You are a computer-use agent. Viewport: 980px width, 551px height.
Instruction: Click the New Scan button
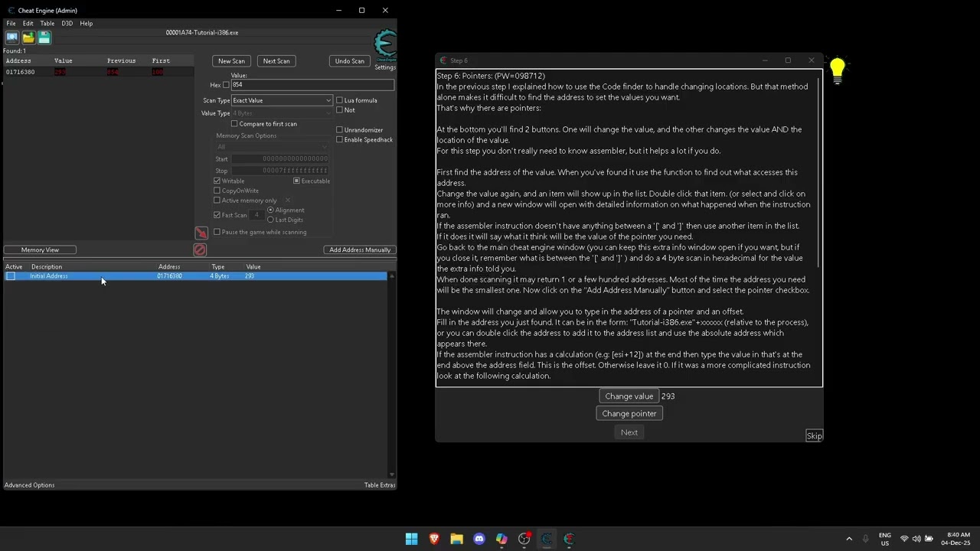point(231,61)
